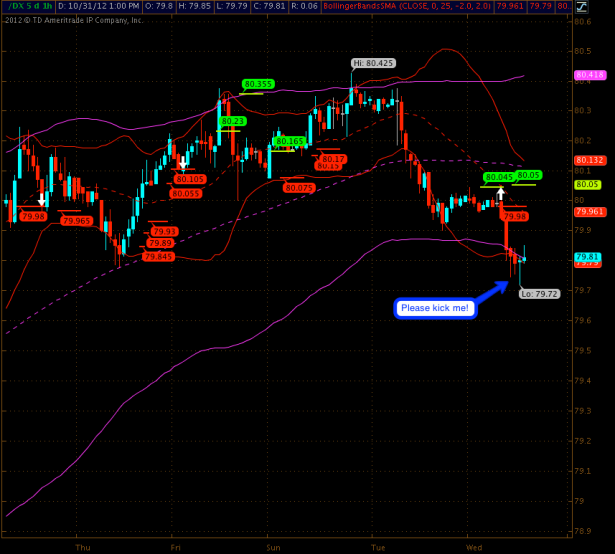
Task: Click the magenta 80.418 price axis tag
Action: pos(588,75)
